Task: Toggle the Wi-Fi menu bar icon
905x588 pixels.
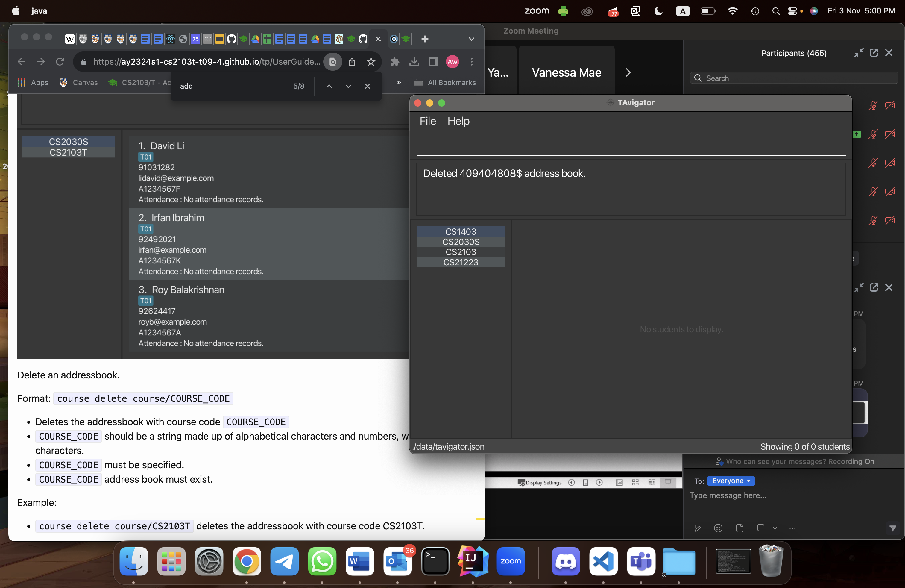Action: coord(732,11)
